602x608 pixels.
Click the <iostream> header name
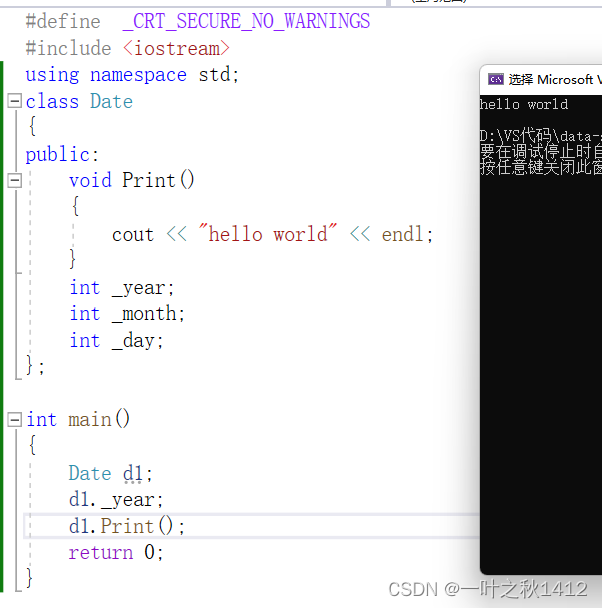point(176,48)
